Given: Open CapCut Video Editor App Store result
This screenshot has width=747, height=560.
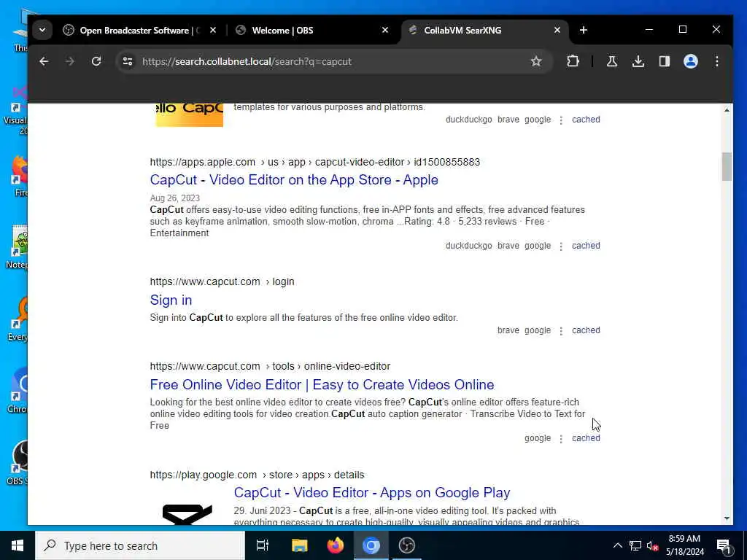Looking at the screenshot, I should pyautogui.click(x=294, y=179).
